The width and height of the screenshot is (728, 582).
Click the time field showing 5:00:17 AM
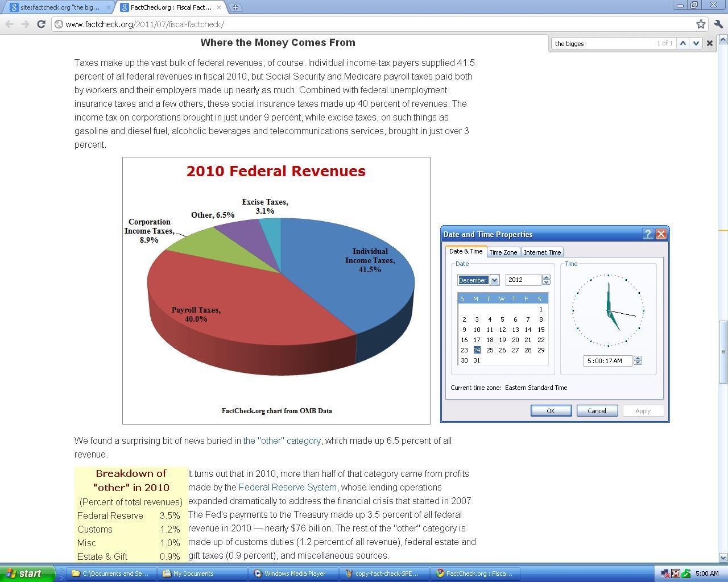tap(607, 360)
